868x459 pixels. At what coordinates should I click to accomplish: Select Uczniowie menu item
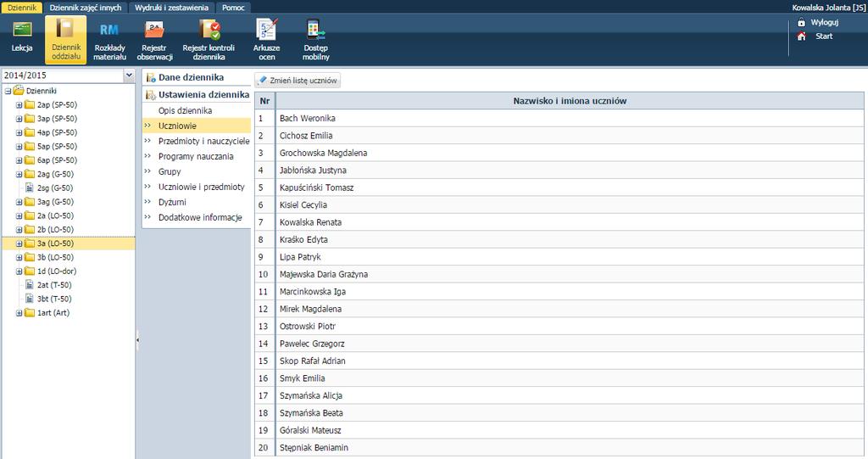[x=197, y=126]
